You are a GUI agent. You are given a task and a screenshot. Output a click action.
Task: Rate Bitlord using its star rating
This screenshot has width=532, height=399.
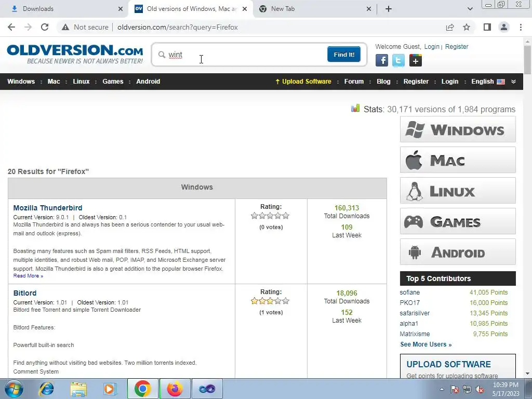coord(270,301)
